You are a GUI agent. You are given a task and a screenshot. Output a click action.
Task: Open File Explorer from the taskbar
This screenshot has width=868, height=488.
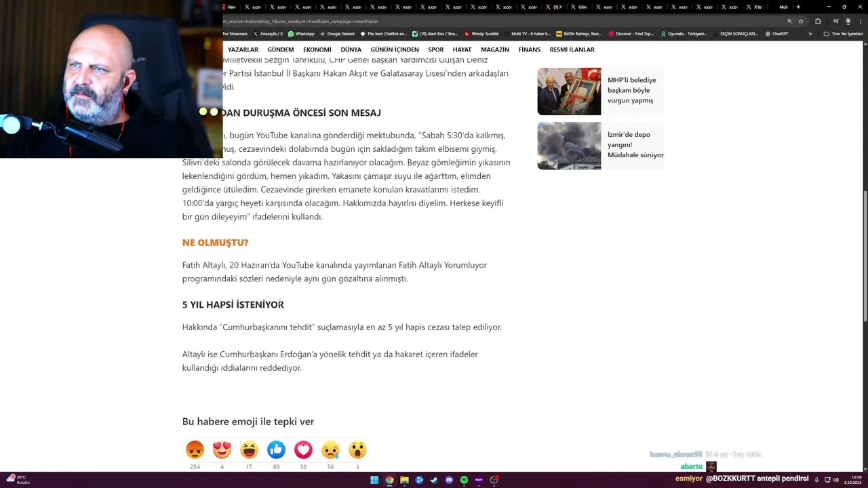pos(404,480)
